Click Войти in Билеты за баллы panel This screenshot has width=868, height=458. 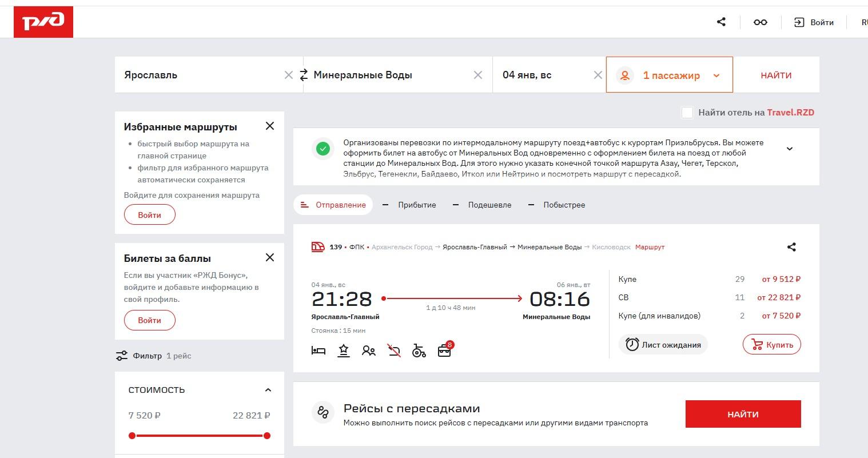point(150,320)
